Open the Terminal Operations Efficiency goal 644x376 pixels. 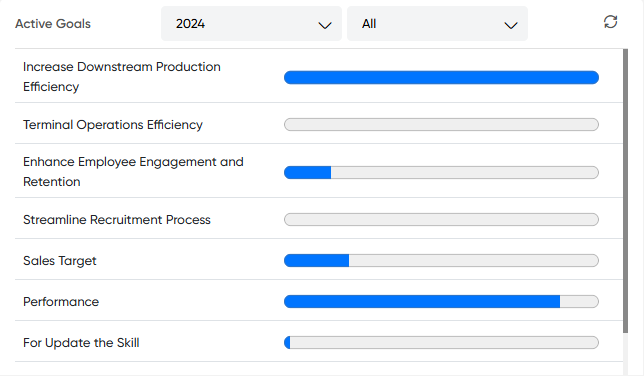[x=113, y=125]
